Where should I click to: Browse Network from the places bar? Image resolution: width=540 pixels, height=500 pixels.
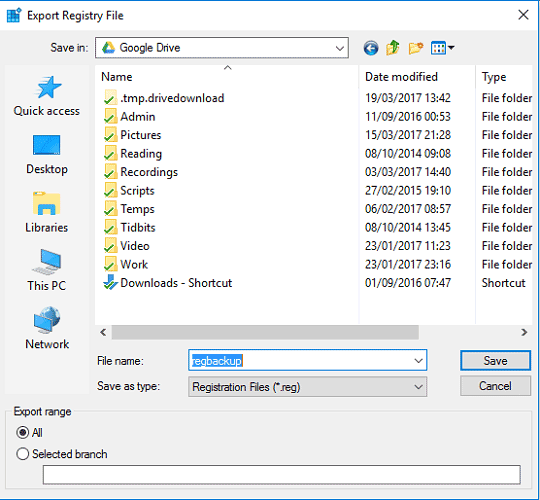(x=47, y=329)
